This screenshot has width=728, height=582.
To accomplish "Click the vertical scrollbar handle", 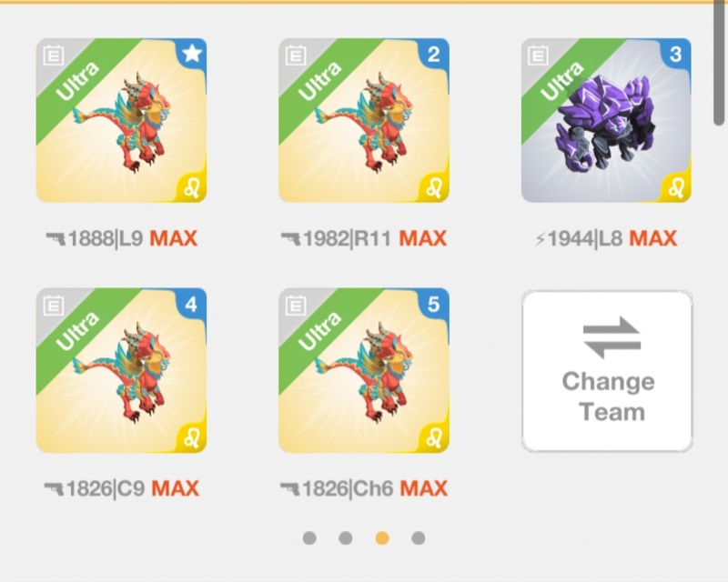I will tap(719, 63).
